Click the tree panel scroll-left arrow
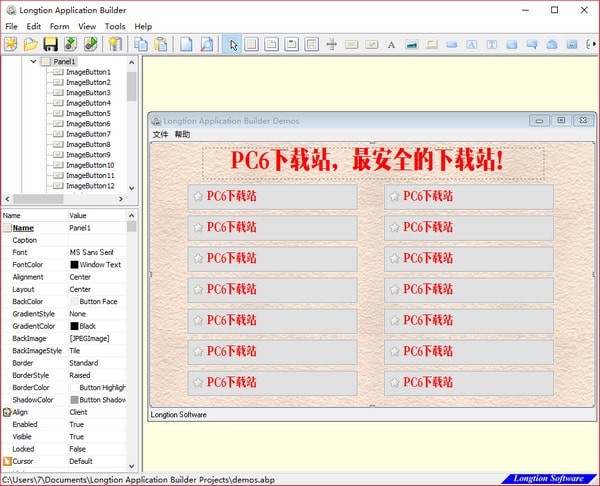Screen dimensions: 600x486 [x=7, y=199]
